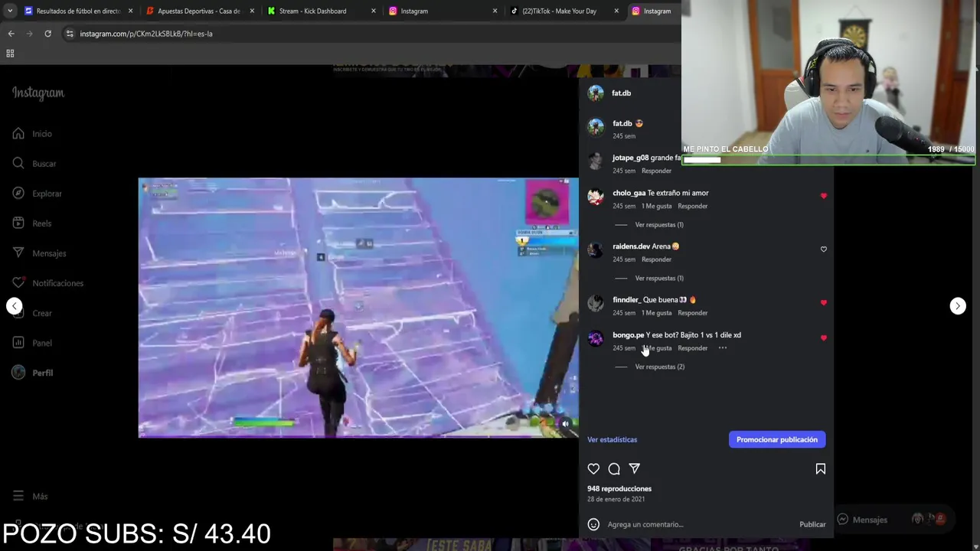Open fat.db profile in post header
Screen dimensions: 980x551
pyautogui.click(x=621, y=93)
